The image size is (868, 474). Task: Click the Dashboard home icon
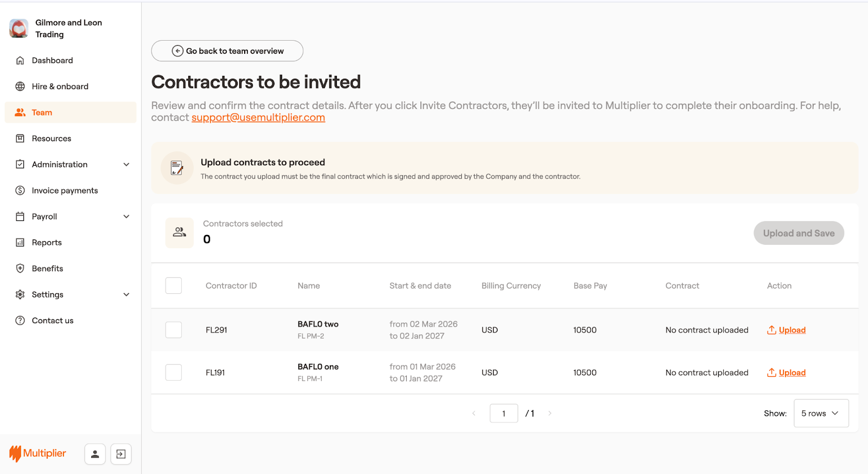[20, 60]
